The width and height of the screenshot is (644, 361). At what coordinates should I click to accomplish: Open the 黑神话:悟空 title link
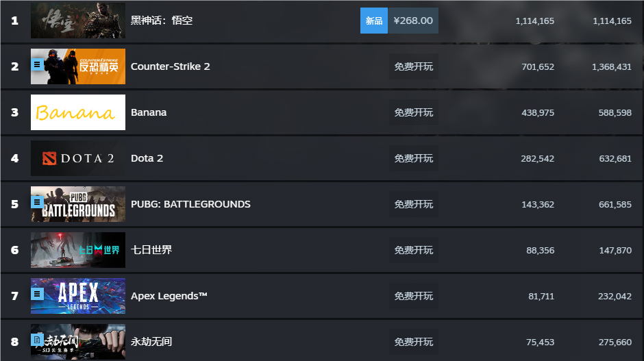click(x=162, y=21)
